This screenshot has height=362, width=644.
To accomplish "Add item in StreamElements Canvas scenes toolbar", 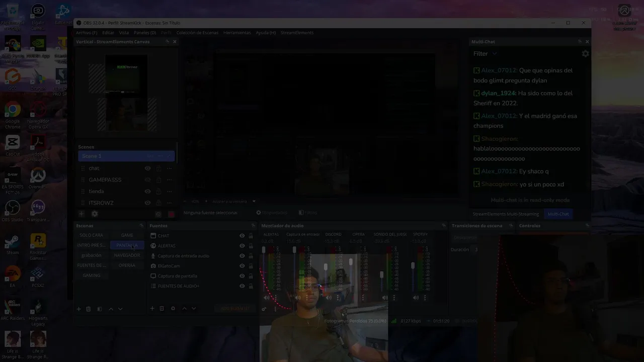I will (81, 214).
